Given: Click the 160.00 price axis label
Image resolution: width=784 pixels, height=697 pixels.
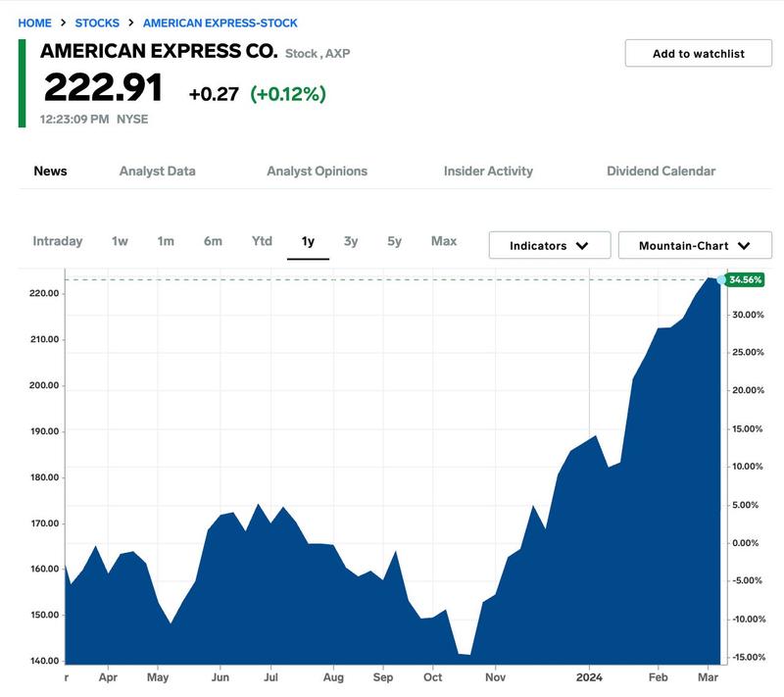Looking at the screenshot, I should 44,569.
